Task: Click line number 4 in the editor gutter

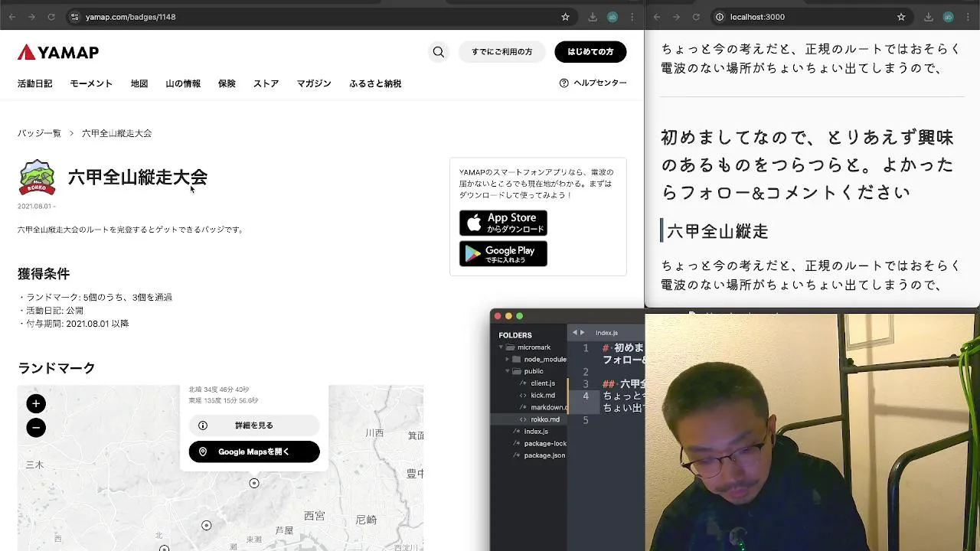Action: pyautogui.click(x=586, y=396)
